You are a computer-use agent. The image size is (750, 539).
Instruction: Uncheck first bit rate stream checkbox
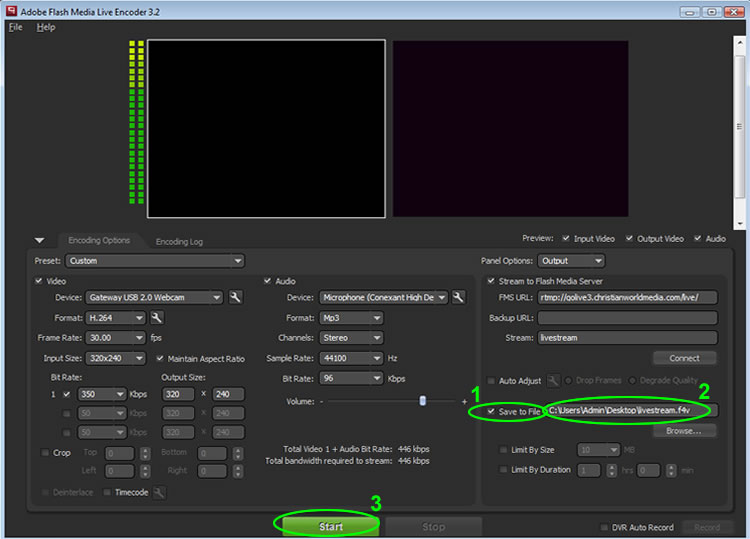66,394
